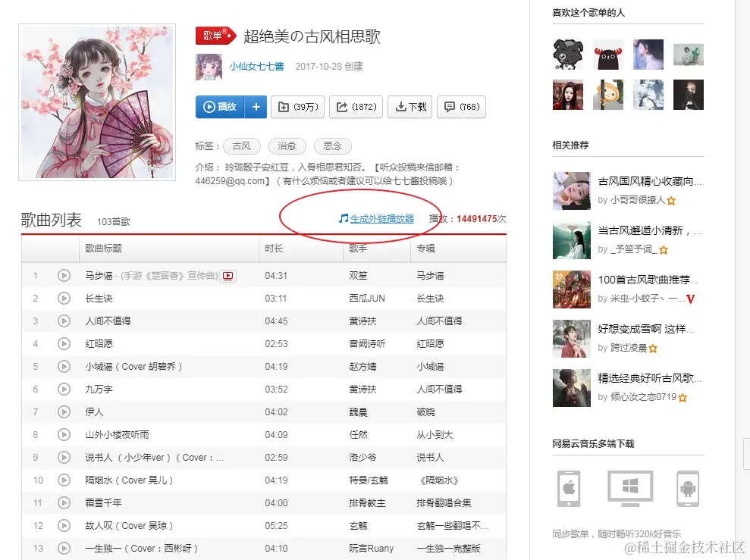Play the song 山外小楼夜听雨

click(64, 434)
